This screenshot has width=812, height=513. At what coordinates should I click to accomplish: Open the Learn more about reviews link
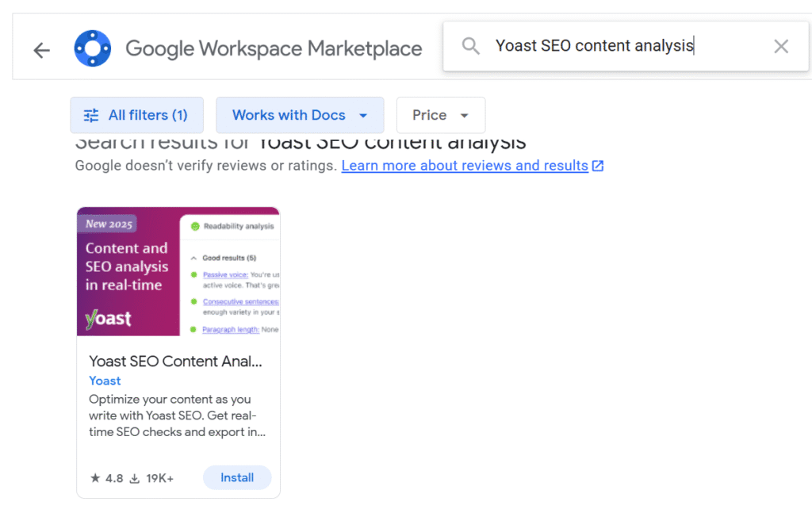(x=465, y=166)
